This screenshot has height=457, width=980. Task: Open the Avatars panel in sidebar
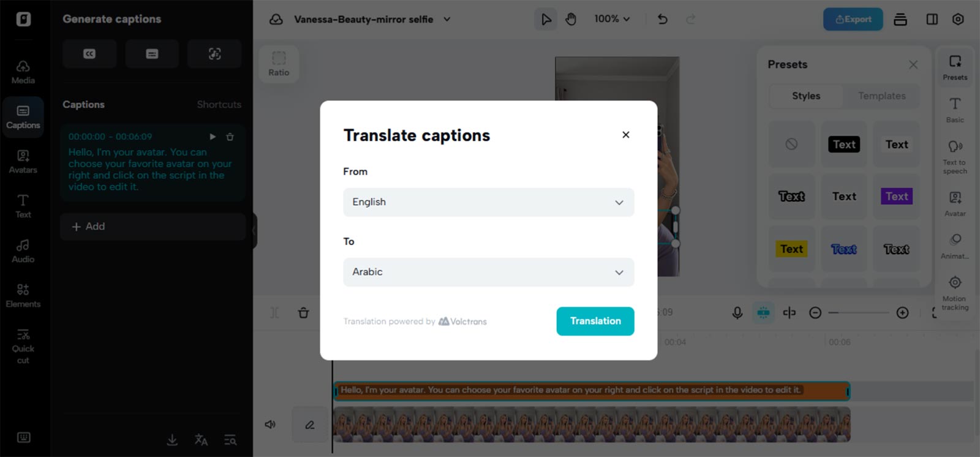click(23, 162)
